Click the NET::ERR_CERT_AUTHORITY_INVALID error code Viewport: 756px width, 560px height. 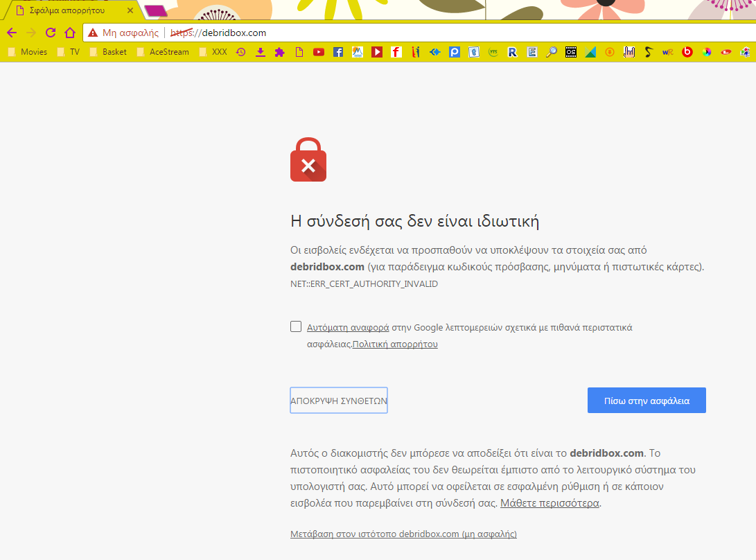364,283
